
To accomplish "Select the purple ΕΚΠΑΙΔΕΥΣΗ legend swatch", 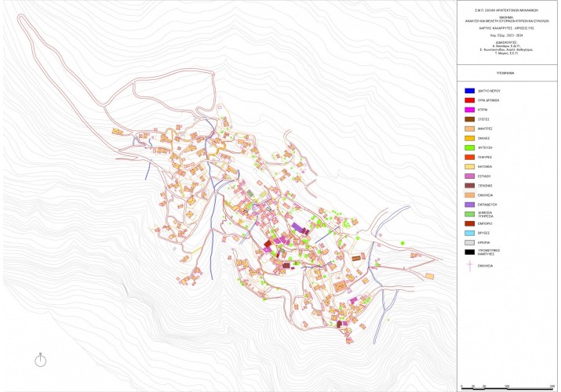I will 469,205.
